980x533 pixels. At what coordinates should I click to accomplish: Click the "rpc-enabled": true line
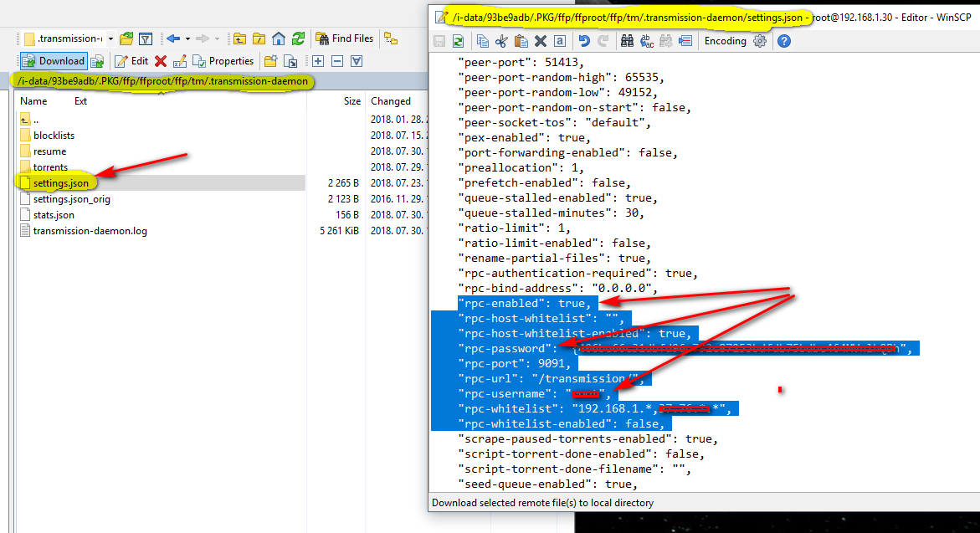525,304
